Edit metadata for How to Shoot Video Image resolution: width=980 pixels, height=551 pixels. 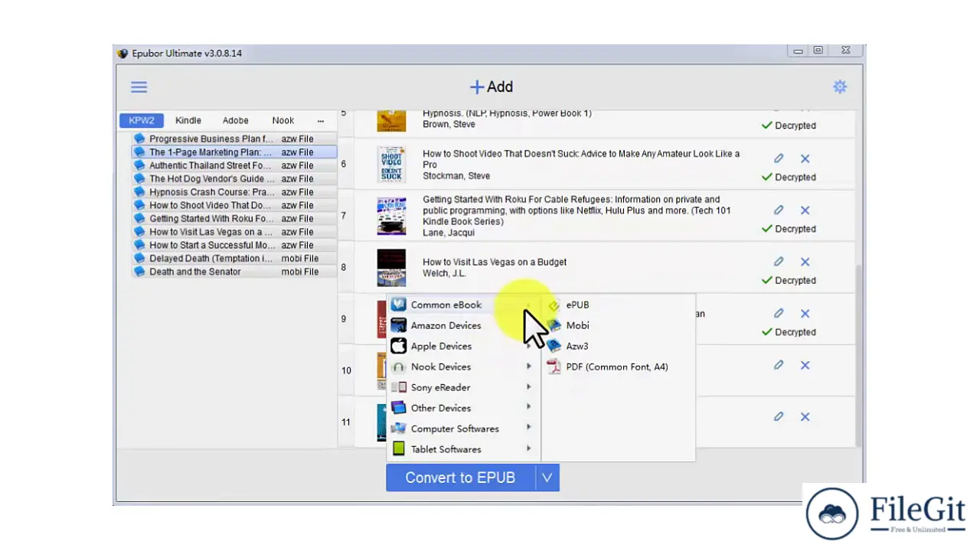[779, 158]
